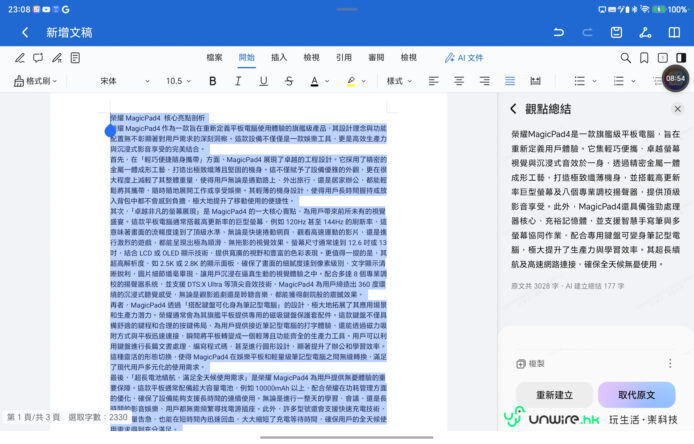The height and width of the screenshot is (444, 694).
Task: Align text left
Action: coord(433,81)
